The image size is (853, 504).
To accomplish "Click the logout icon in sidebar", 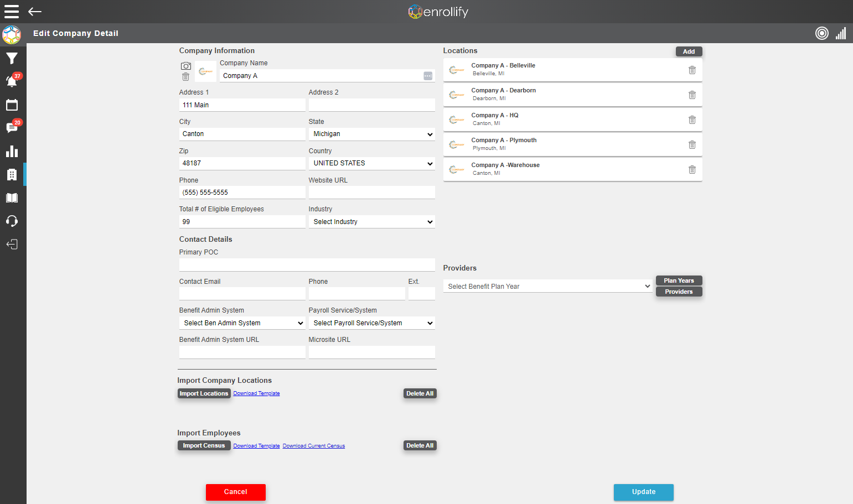I will point(12,245).
